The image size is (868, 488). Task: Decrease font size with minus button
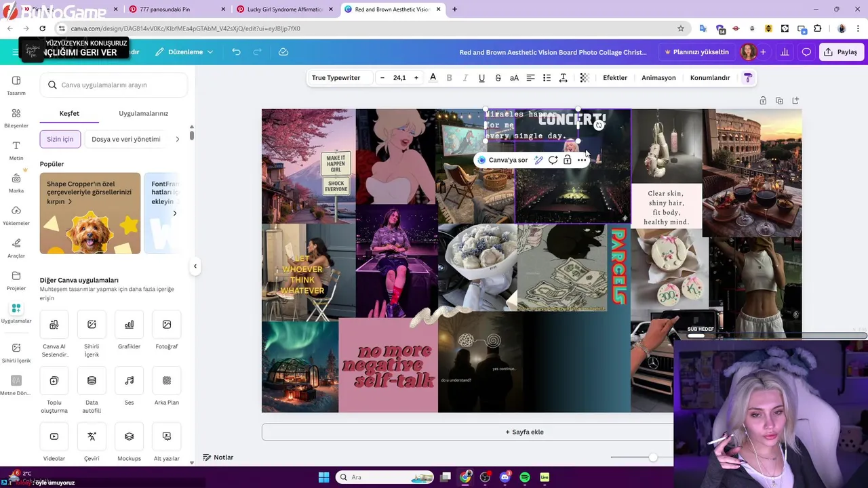382,77
